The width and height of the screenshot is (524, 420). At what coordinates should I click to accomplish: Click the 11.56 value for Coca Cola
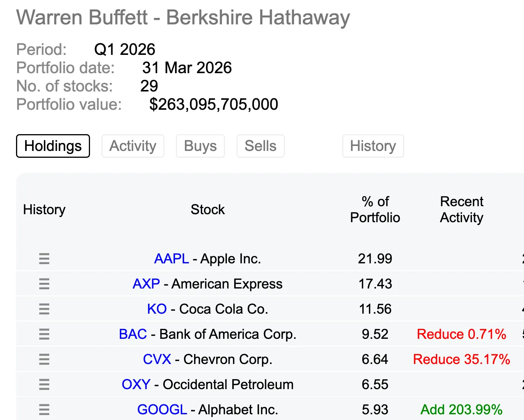click(375, 309)
